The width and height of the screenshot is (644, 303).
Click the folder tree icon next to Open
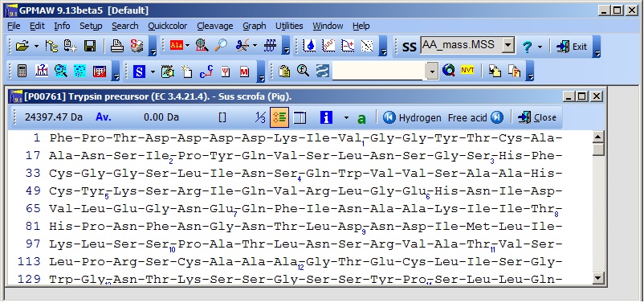[x=51, y=46]
